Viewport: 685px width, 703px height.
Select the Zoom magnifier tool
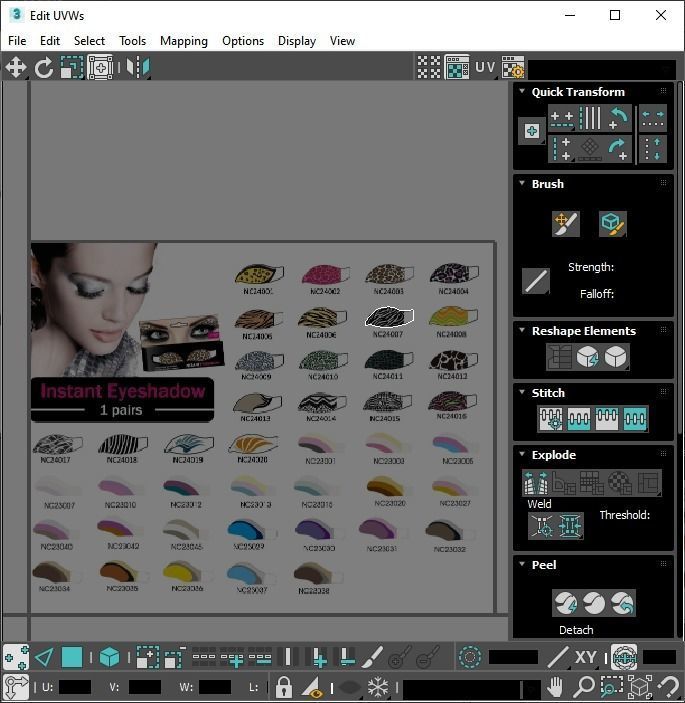[584, 686]
